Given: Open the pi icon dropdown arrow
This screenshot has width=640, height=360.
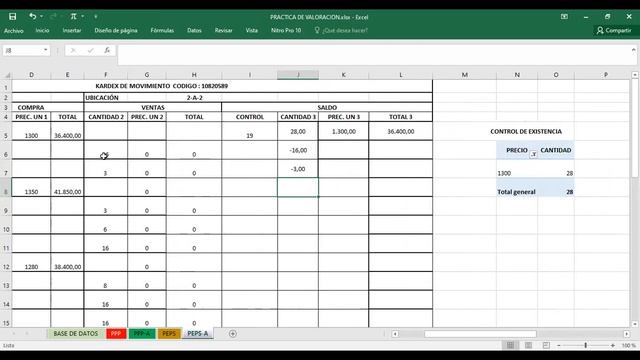Looking at the screenshot, I should (x=82, y=16).
